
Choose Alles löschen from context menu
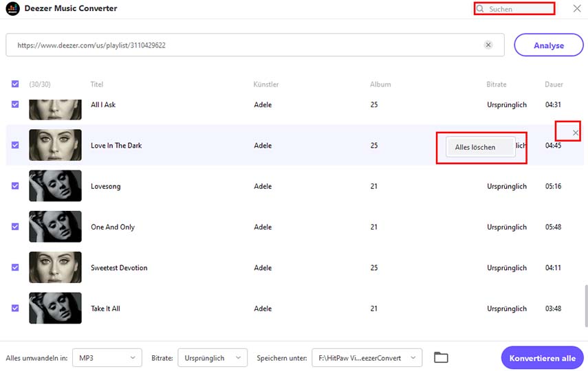[481, 147]
